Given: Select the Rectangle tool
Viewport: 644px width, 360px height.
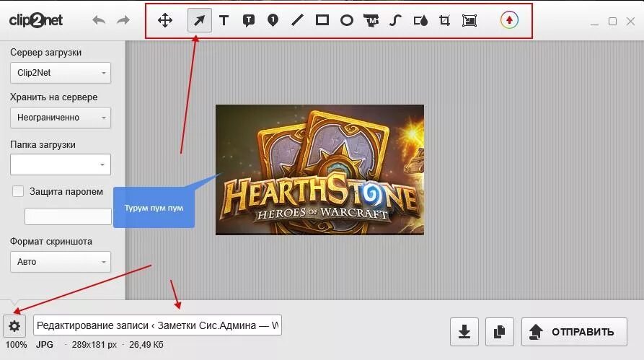Looking at the screenshot, I should pos(322,20).
